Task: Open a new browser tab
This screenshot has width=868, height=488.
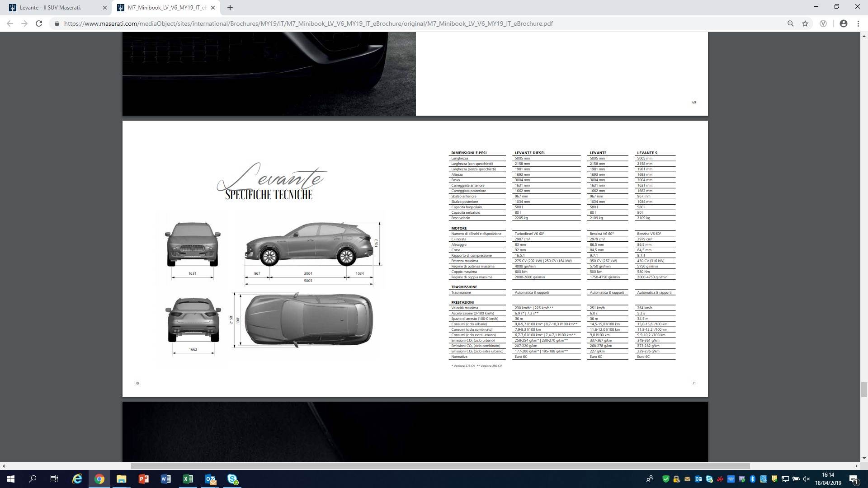Action: tap(230, 8)
